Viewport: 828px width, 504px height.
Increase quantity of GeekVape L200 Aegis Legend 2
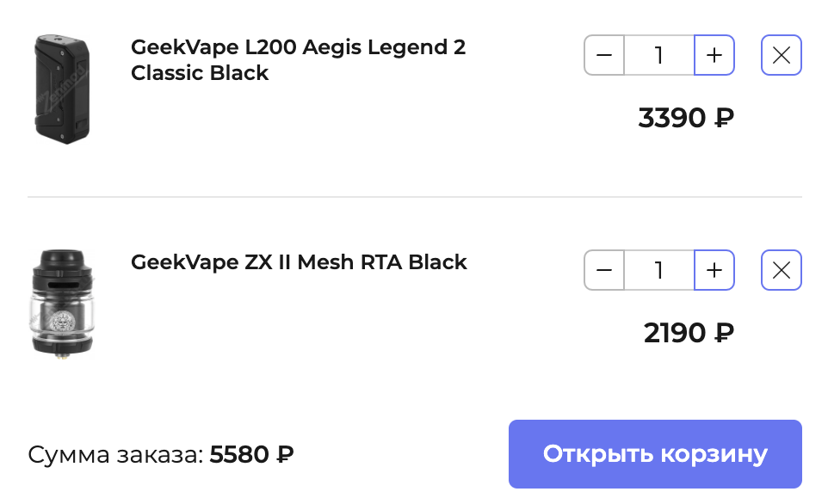pos(714,56)
